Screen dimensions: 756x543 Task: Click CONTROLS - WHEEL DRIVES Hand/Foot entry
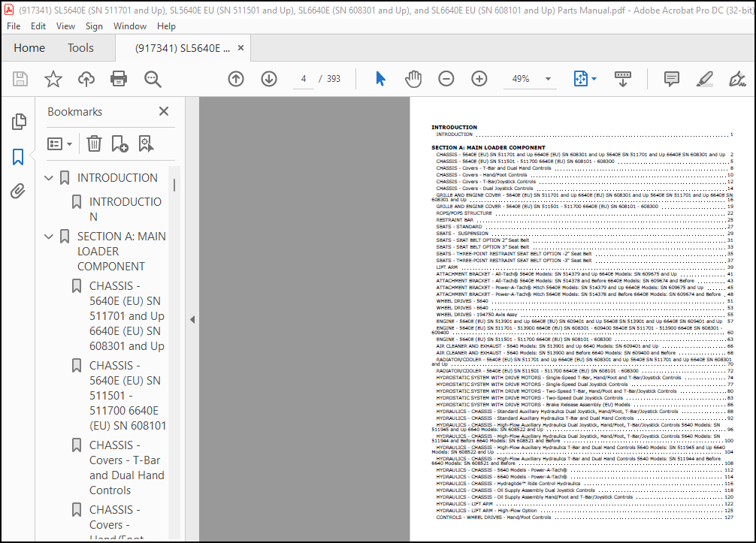pos(585,517)
